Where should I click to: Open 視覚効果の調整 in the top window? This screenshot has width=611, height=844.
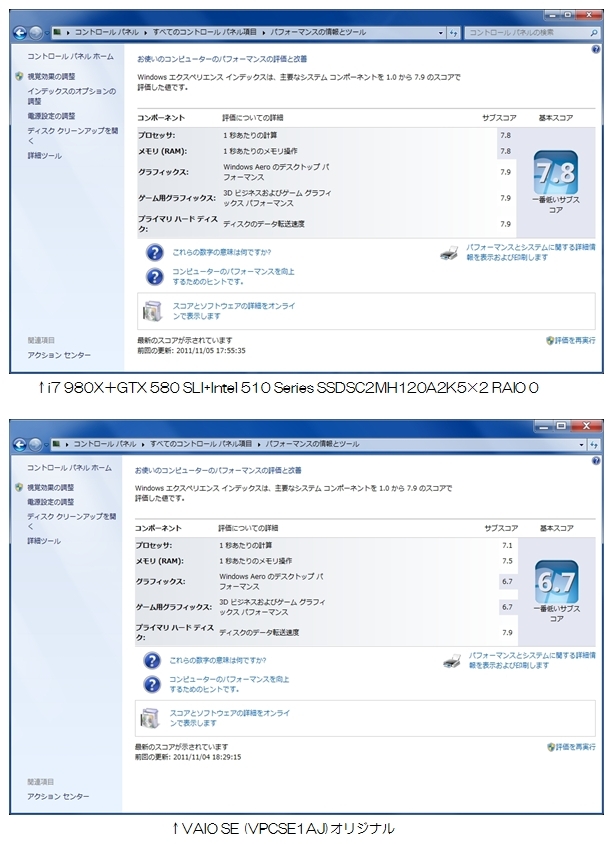pos(52,76)
